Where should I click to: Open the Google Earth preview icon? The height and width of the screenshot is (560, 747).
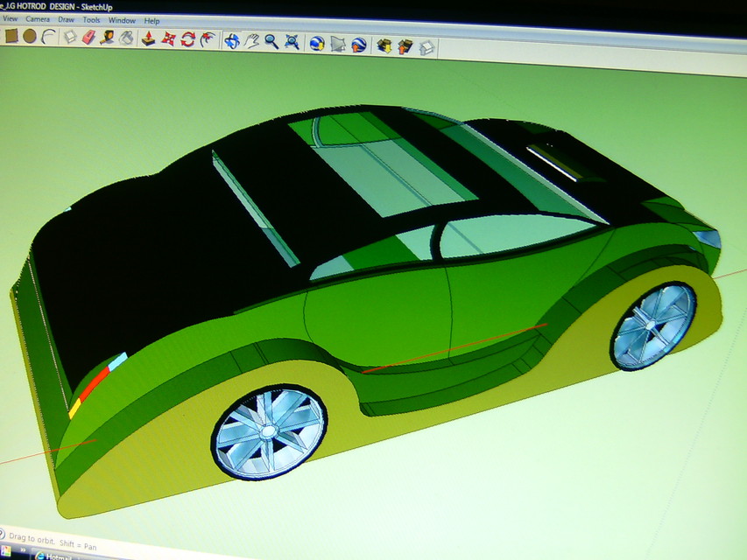357,43
